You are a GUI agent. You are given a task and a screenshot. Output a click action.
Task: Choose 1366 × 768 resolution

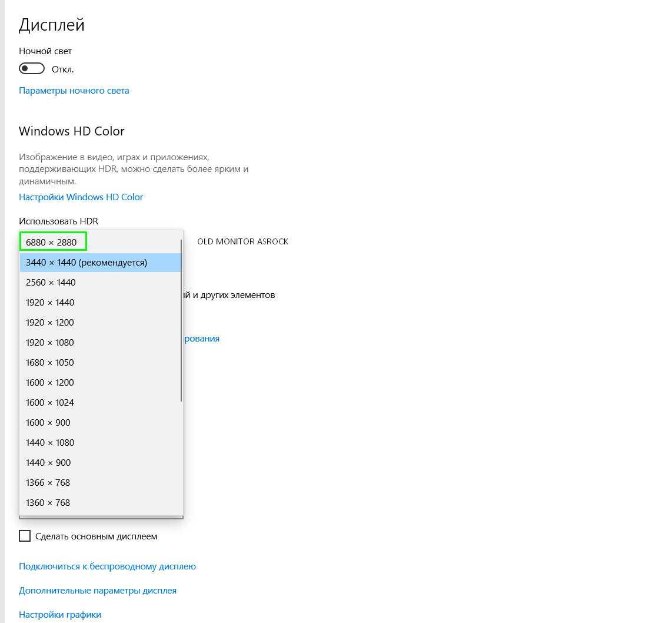48,483
